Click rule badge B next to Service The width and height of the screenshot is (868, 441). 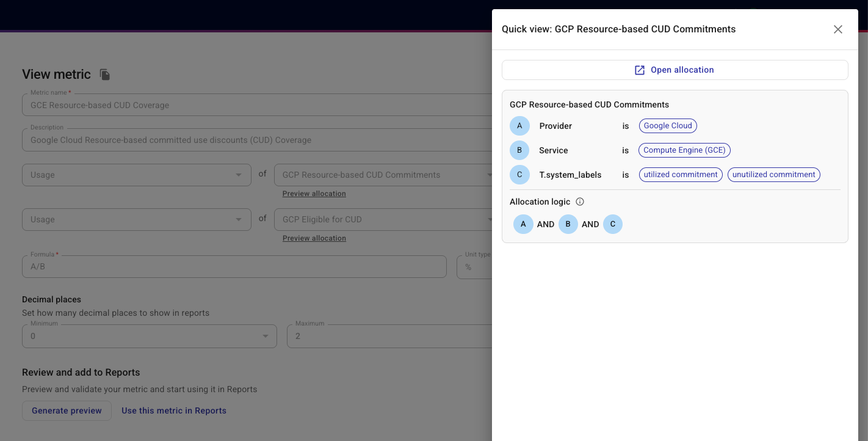pos(519,150)
